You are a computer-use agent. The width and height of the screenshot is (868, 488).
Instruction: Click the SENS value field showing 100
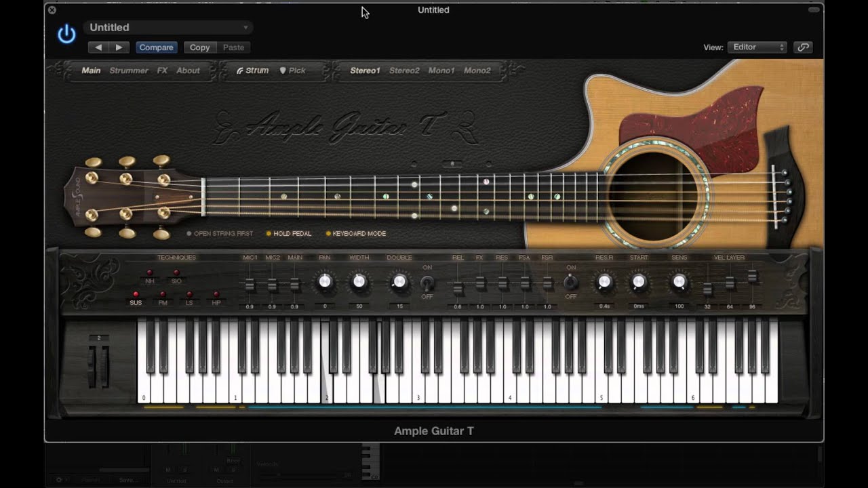pos(679,306)
